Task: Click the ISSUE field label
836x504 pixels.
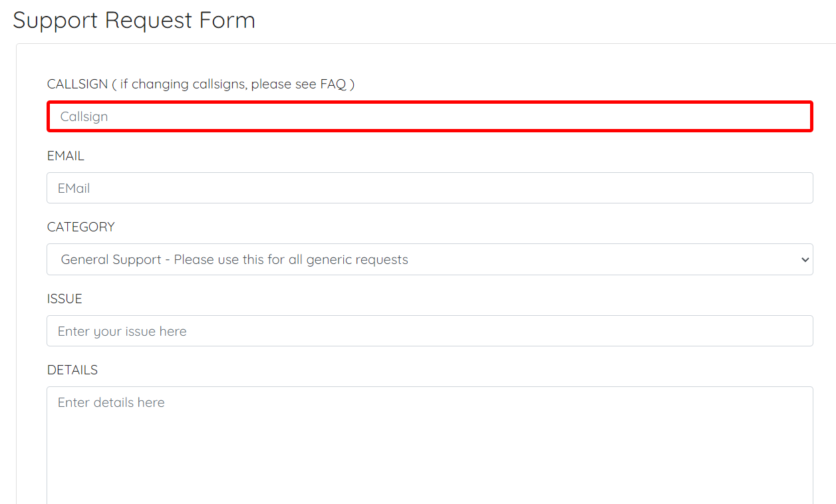Action: tap(65, 299)
